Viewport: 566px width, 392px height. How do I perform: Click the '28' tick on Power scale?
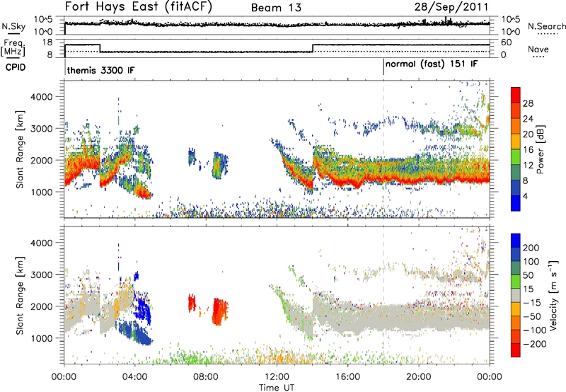(528, 103)
